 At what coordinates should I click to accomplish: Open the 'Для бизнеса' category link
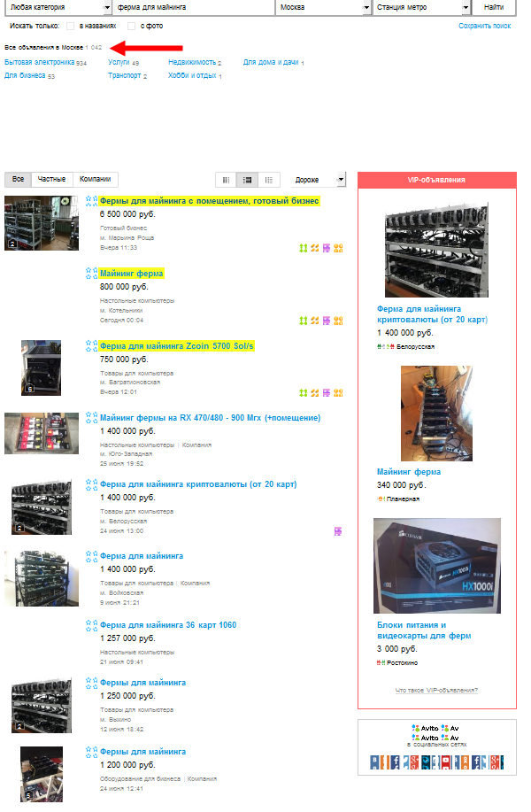25,75
